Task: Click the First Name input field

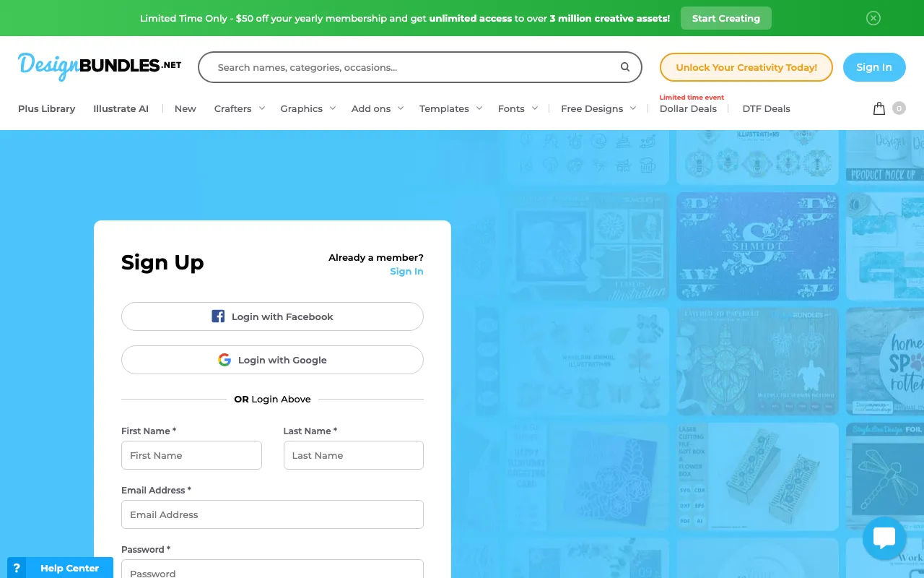Action: (191, 455)
